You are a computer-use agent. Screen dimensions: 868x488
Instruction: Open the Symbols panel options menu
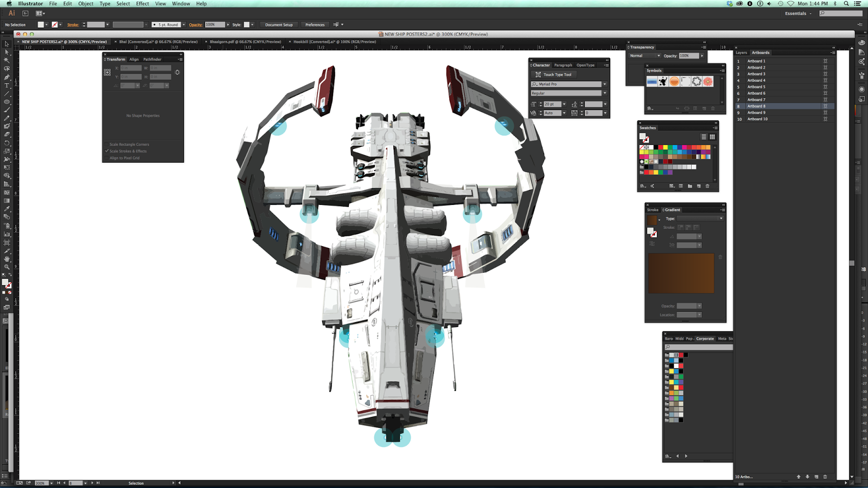coord(722,70)
